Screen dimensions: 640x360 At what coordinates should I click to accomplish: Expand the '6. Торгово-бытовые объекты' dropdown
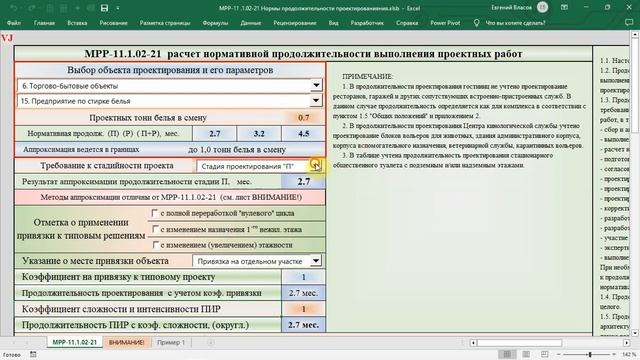point(316,85)
